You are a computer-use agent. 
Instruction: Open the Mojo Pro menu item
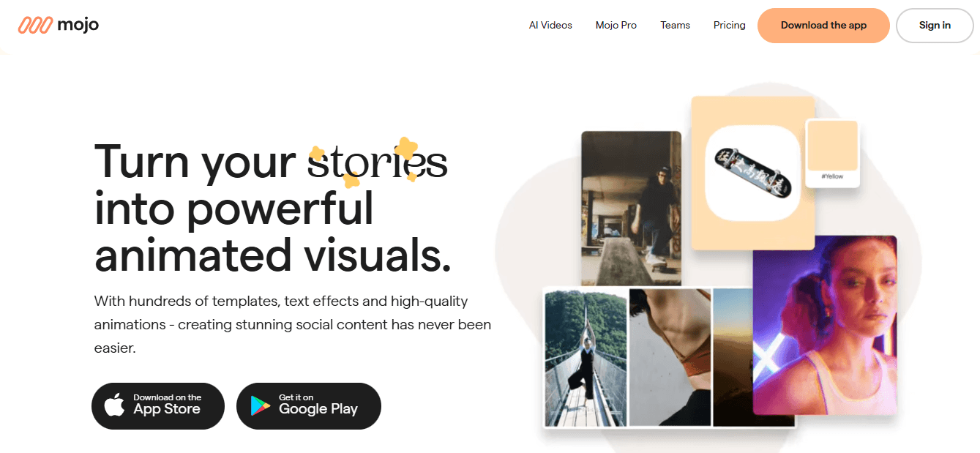616,26
